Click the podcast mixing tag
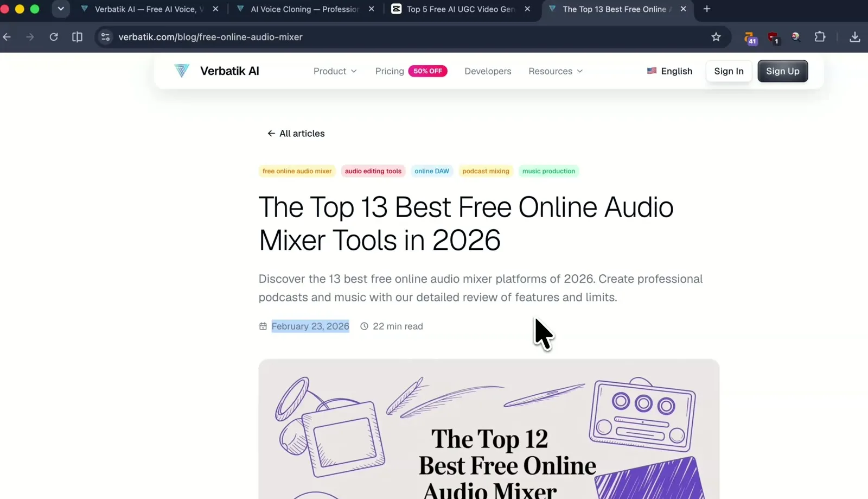This screenshot has width=868, height=499. 486,171
